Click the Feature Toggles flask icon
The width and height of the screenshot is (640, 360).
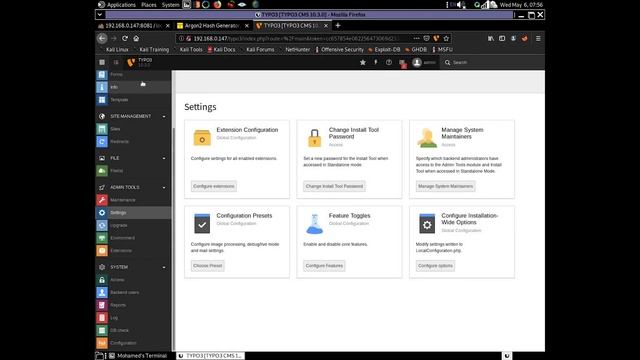coord(314,224)
